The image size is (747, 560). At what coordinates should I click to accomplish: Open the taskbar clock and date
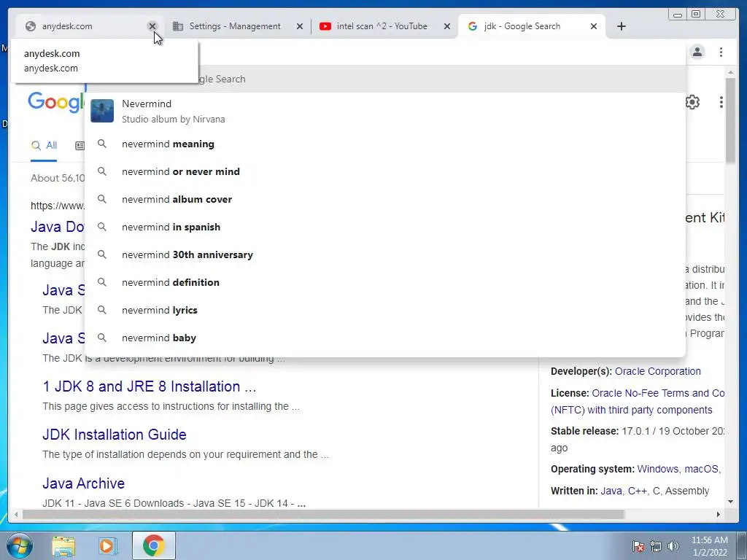click(x=709, y=546)
